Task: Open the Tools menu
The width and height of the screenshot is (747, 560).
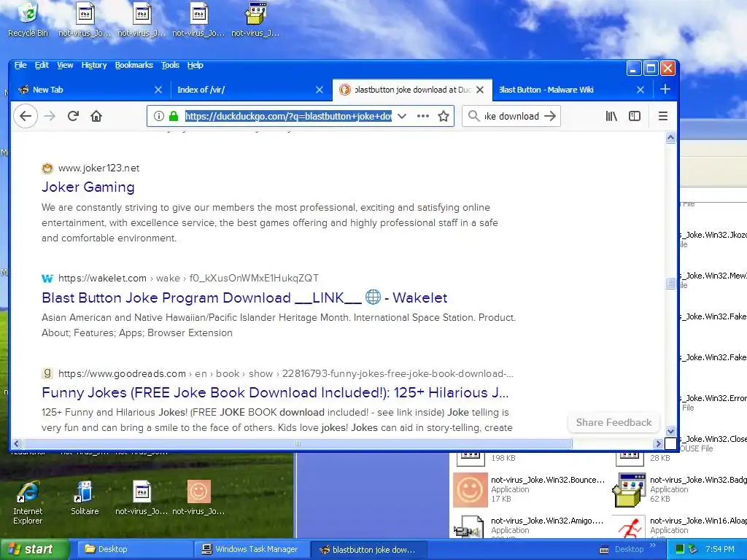Action: tap(170, 65)
